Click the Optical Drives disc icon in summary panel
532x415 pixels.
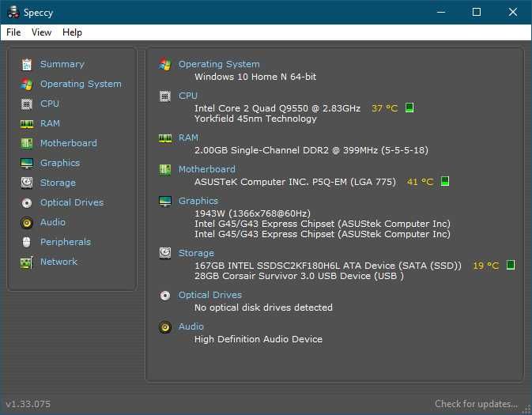click(165, 295)
